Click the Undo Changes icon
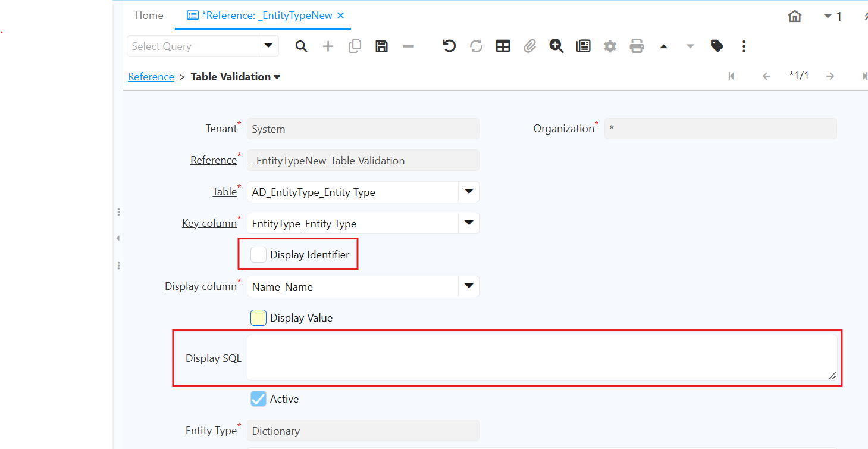868x449 pixels. pos(449,46)
